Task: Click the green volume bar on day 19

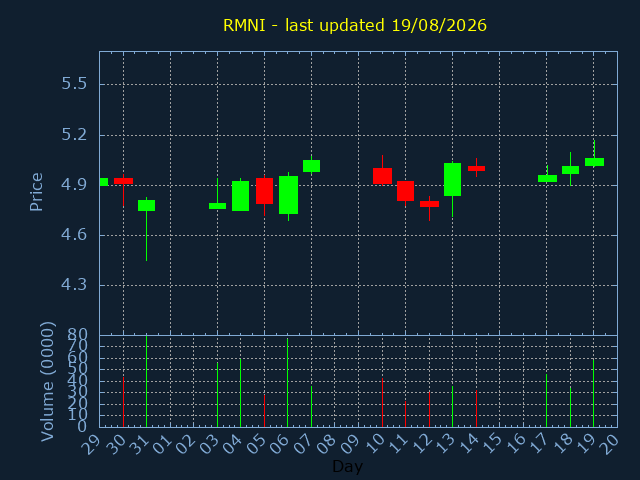Action: coord(593,393)
